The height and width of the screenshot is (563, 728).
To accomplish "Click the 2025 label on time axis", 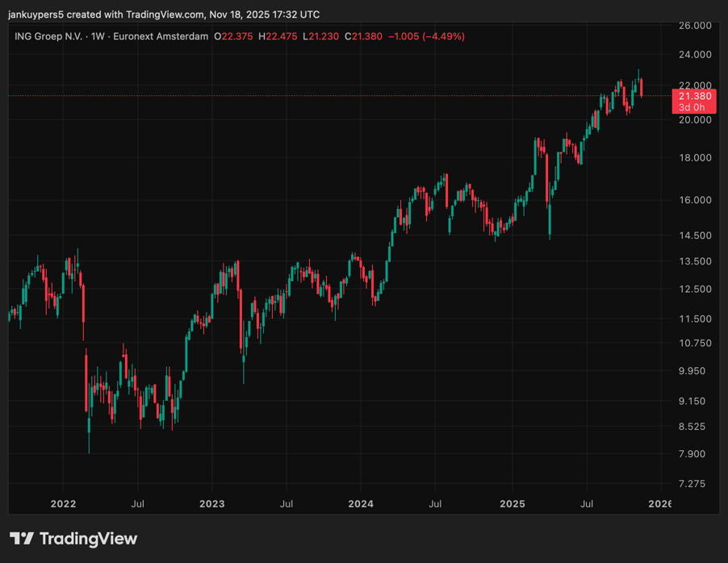I will pos(513,504).
